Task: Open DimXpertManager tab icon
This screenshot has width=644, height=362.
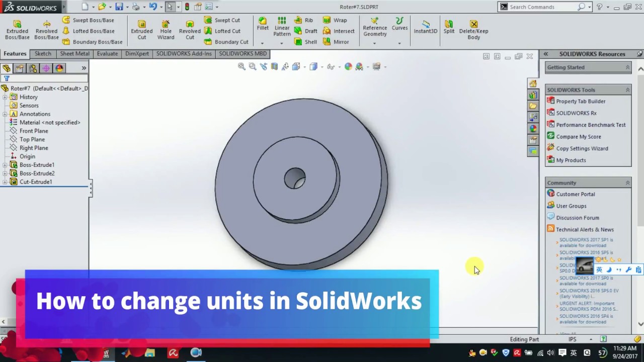Action: [46, 68]
